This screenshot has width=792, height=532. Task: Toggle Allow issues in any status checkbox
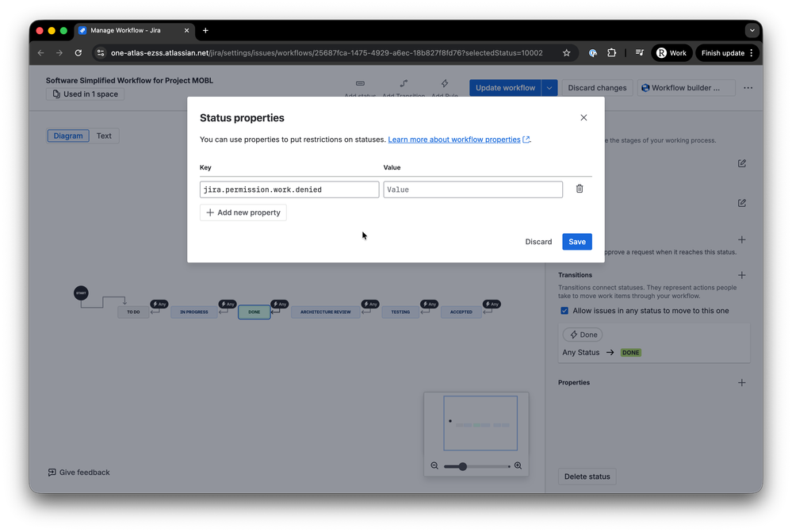point(564,311)
